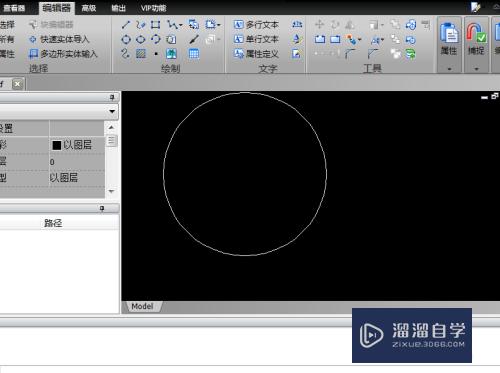Viewport: 500px width, 373px height.
Task: Restore the drawing window size
Action: tap(495, 96)
